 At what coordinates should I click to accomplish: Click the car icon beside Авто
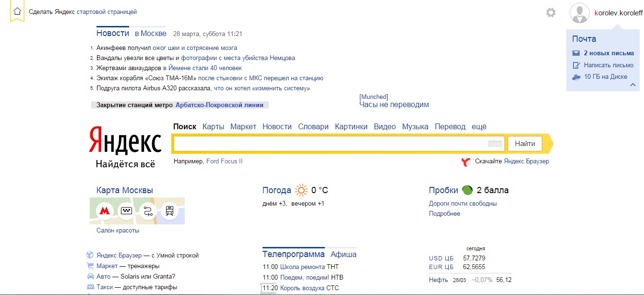(x=90, y=276)
